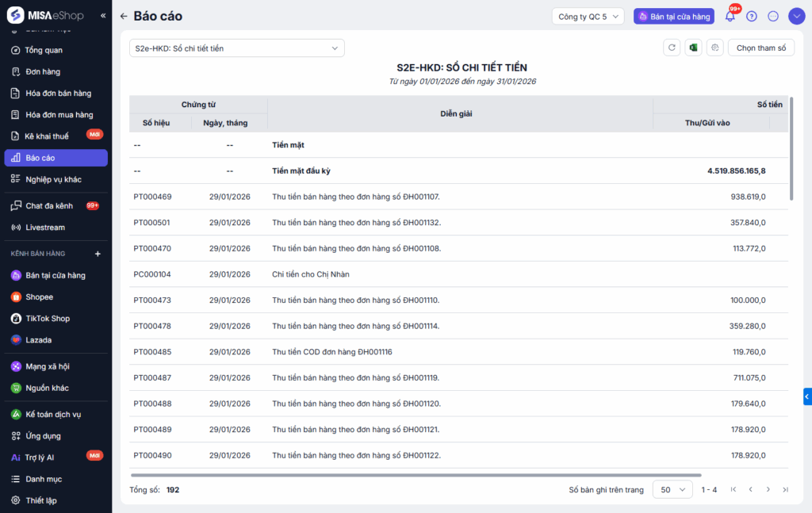
Task: Expand the S2e-HKD report type dropdown
Action: 236,48
